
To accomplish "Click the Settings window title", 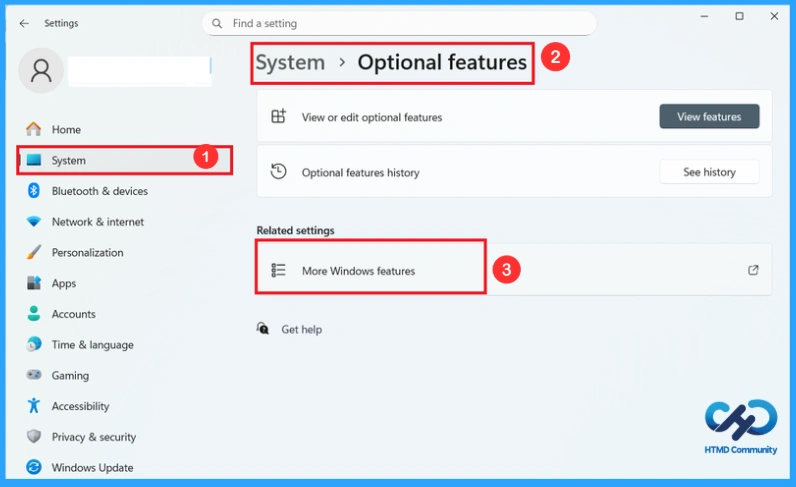I will pyautogui.click(x=61, y=23).
